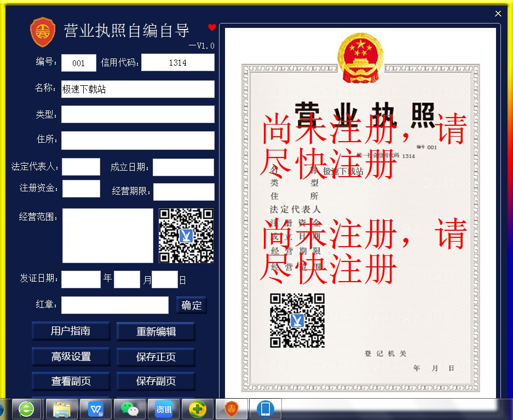The width and height of the screenshot is (513, 420).
Task: Focus the 类型 input field
Action: point(138,114)
